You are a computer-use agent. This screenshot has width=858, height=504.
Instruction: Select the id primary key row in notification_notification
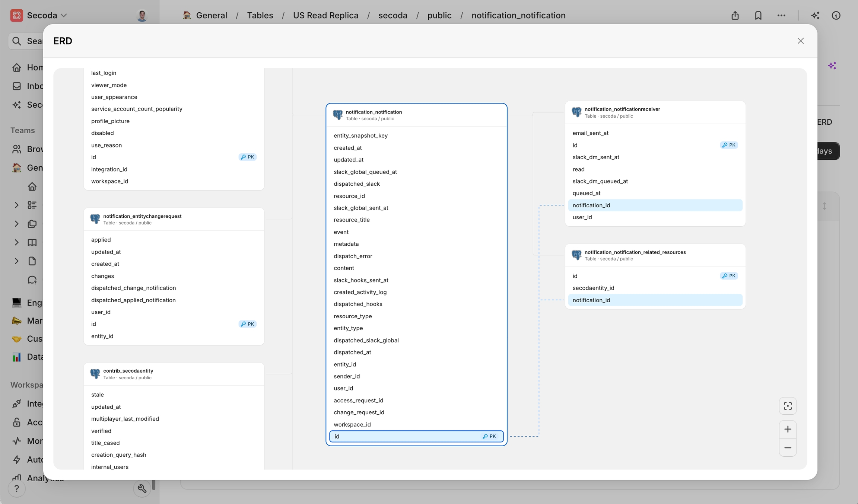coord(416,436)
